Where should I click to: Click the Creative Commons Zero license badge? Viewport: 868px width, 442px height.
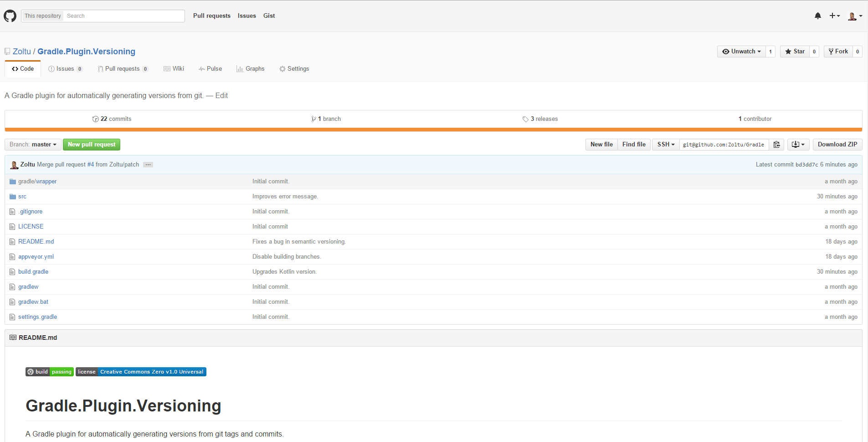pyautogui.click(x=141, y=372)
